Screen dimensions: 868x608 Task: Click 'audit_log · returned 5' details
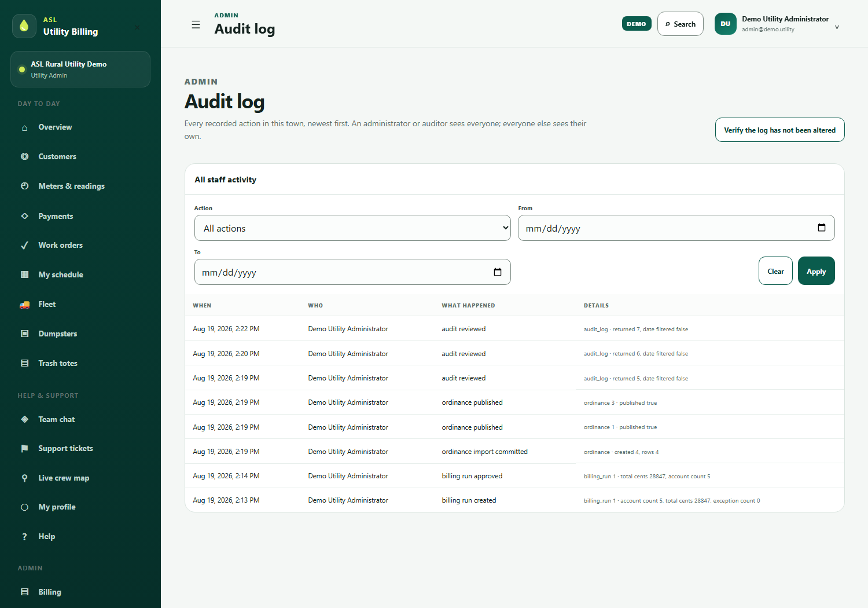tap(635, 379)
